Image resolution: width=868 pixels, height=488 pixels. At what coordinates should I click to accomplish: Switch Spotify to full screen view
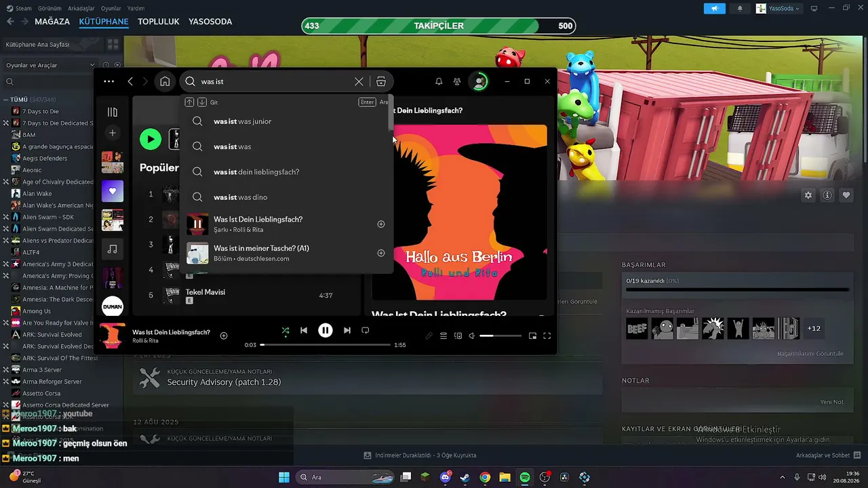click(547, 335)
